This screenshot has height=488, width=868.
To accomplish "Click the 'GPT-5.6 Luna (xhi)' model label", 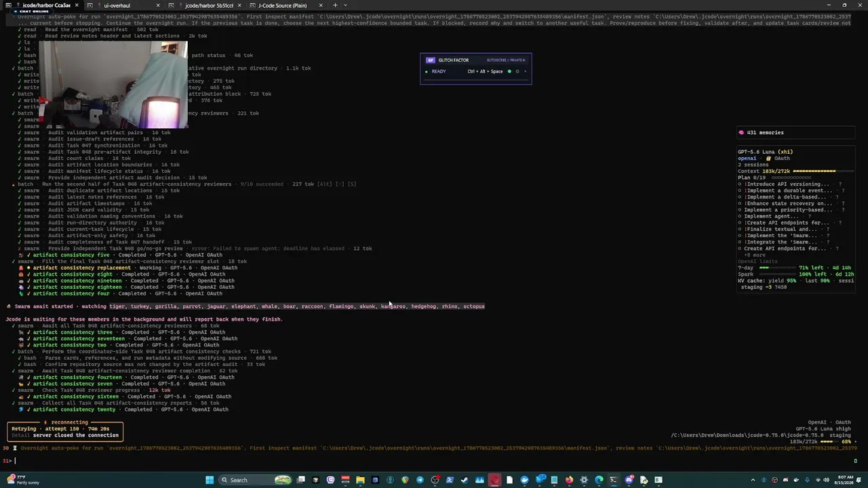I will click(766, 152).
